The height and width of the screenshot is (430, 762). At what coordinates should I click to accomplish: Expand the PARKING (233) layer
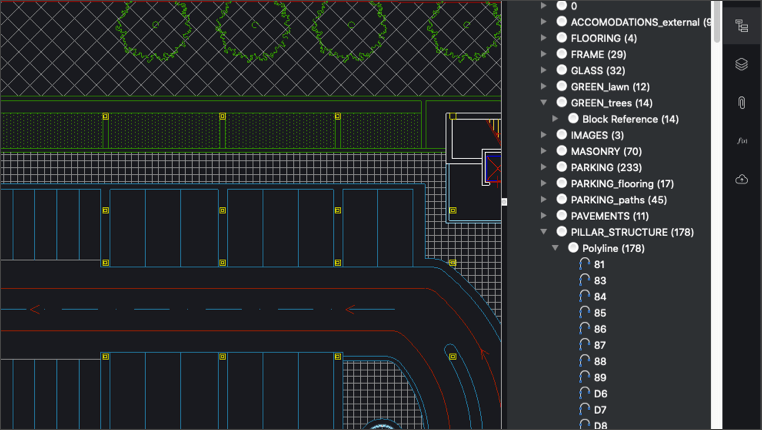(x=544, y=167)
